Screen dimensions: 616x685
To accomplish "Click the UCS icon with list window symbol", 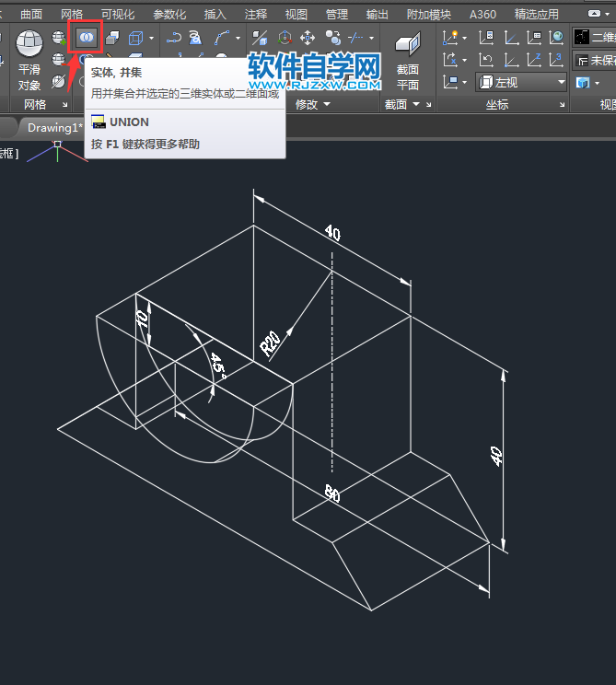I will point(534,38).
